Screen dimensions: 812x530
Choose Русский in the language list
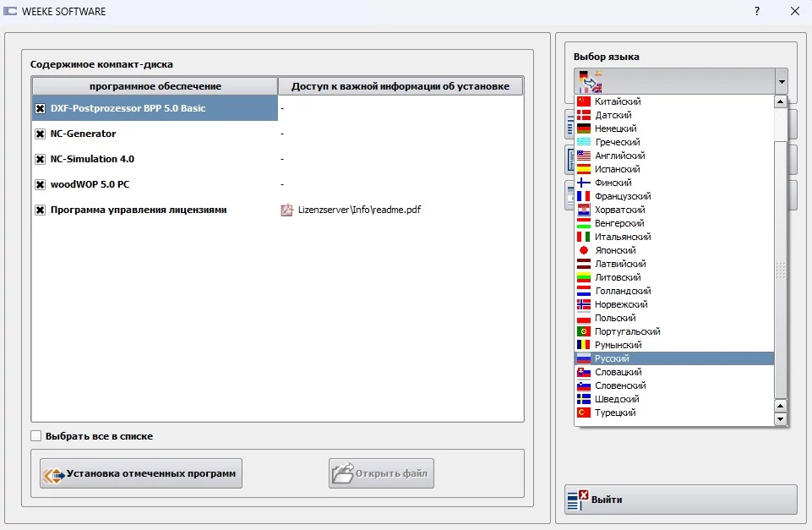pyautogui.click(x=674, y=358)
